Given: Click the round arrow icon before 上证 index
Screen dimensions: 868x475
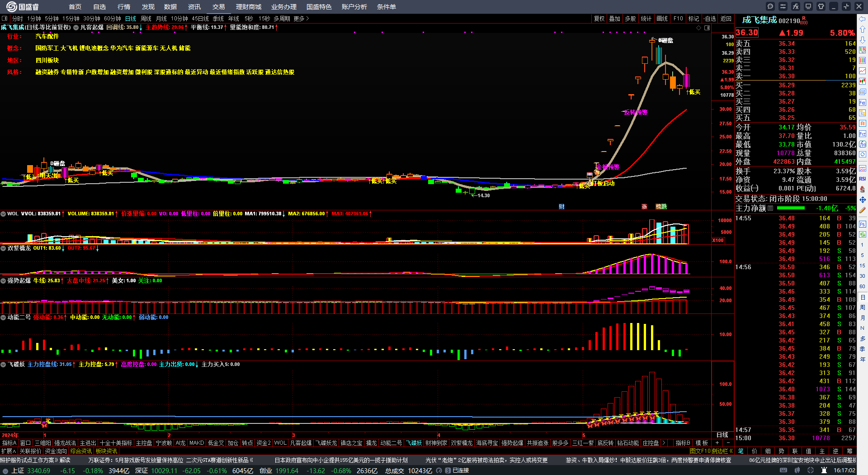Looking at the screenshot, I should click(x=5, y=470).
